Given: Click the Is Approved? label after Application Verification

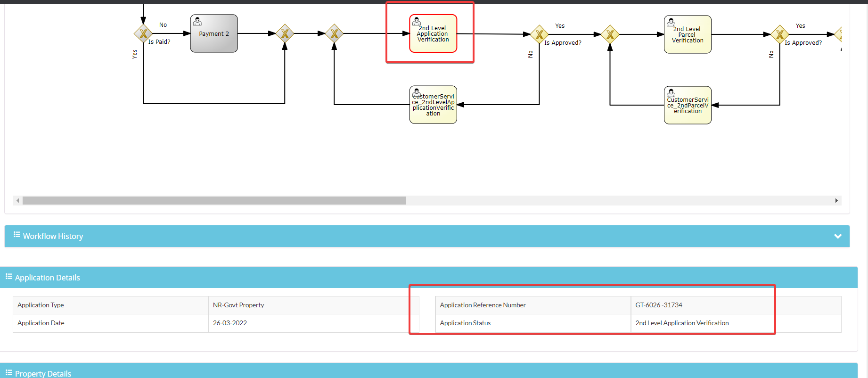Looking at the screenshot, I should 563,43.
